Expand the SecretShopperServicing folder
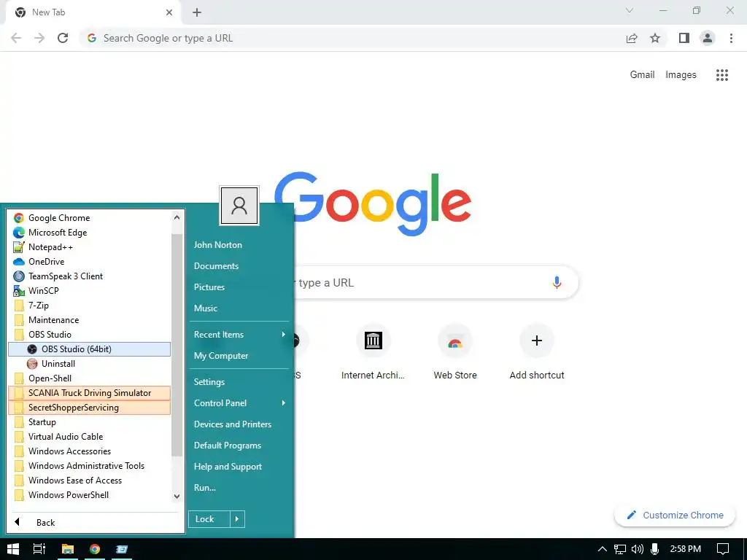The height and width of the screenshot is (560, 747). point(89,408)
